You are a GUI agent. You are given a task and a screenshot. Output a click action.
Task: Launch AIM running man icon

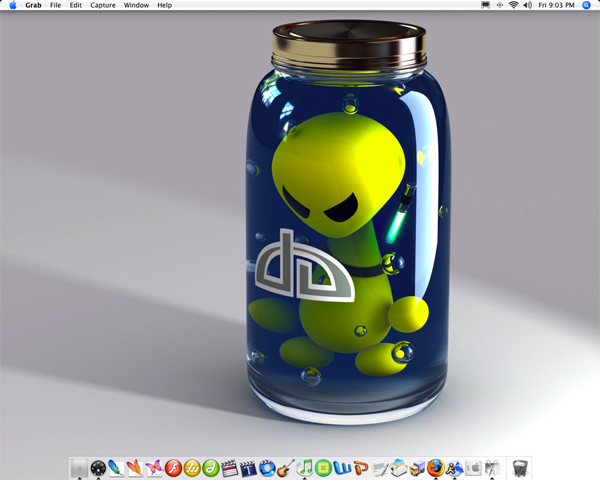point(454,468)
